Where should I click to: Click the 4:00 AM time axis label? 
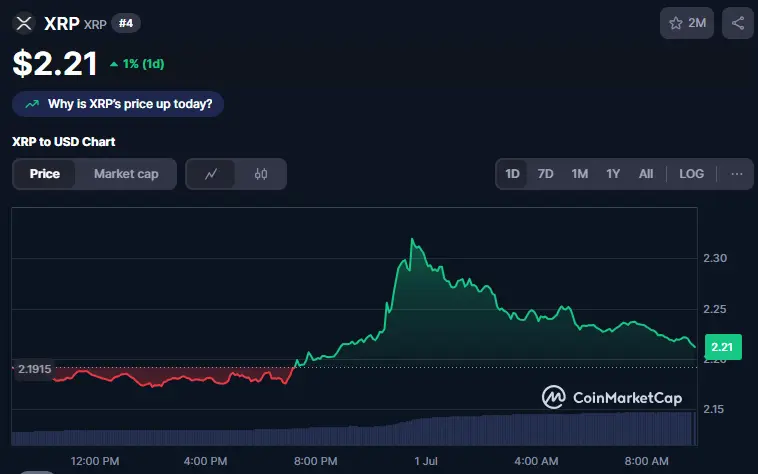pyautogui.click(x=536, y=461)
